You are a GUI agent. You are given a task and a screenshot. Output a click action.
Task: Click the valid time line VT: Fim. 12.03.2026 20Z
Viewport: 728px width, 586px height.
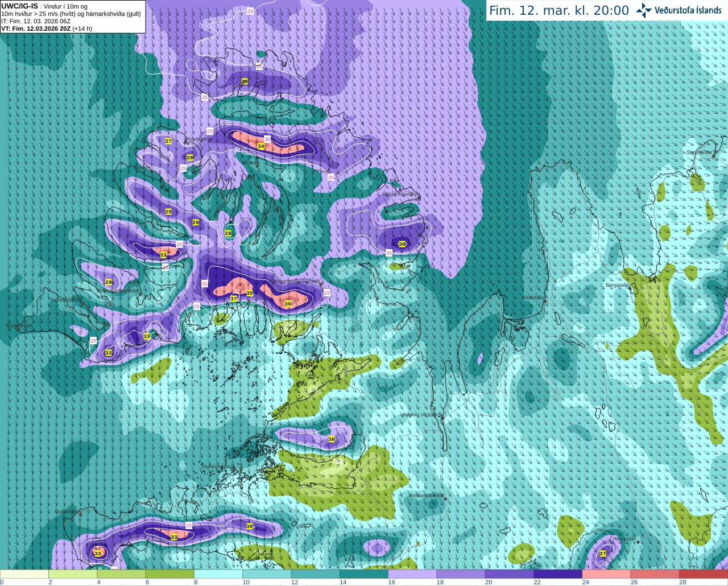[x=35, y=28]
